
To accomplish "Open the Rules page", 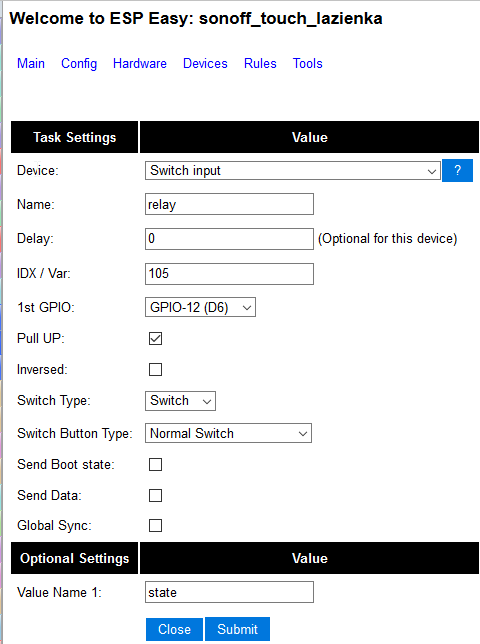I will click(x=260, y=64).
